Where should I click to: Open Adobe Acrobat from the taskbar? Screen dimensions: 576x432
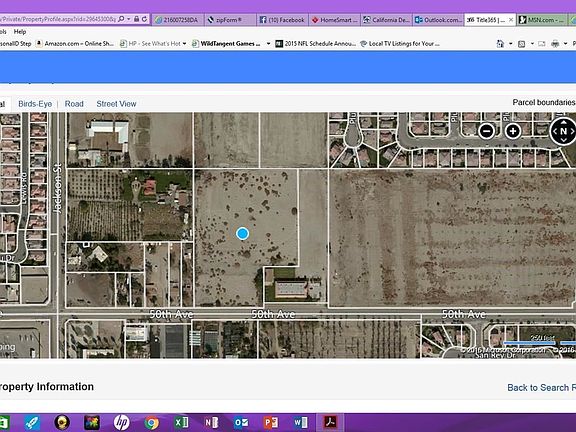pos(330,422)
